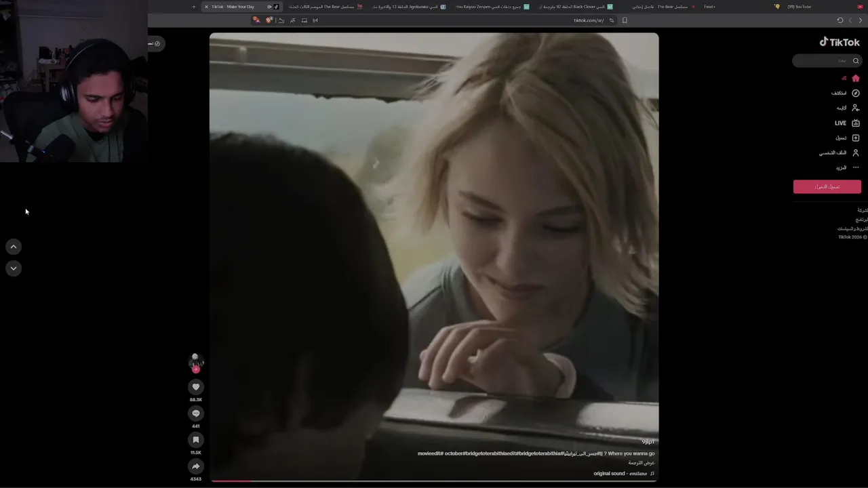Follow creator via red plus badge

(196, 369)
